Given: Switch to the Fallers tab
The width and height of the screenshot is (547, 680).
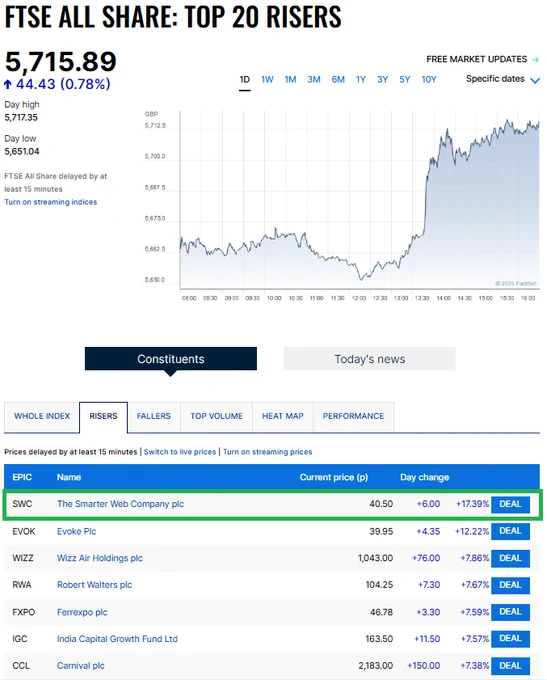Looking at the screenshot, I should (154, 416).
